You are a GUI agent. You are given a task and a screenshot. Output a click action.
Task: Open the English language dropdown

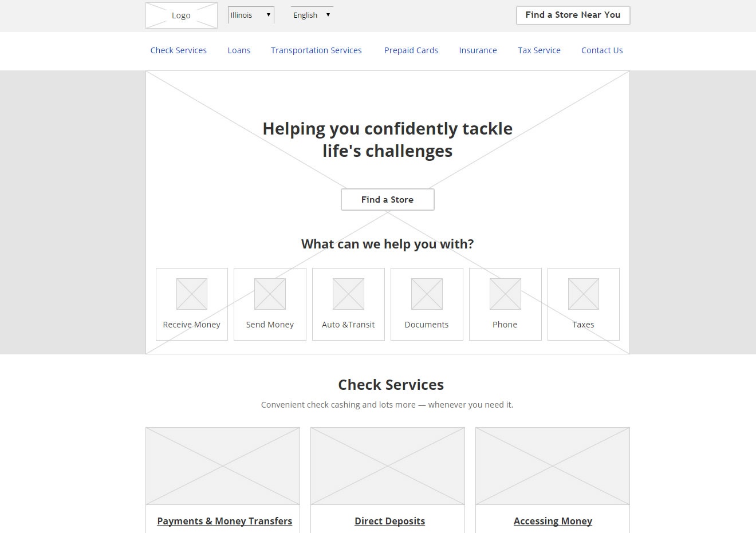coord(312,15)
